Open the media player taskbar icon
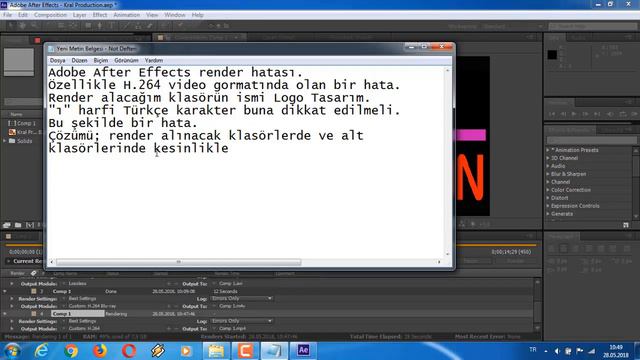This screenshot has height=360, width=640. 186,351
